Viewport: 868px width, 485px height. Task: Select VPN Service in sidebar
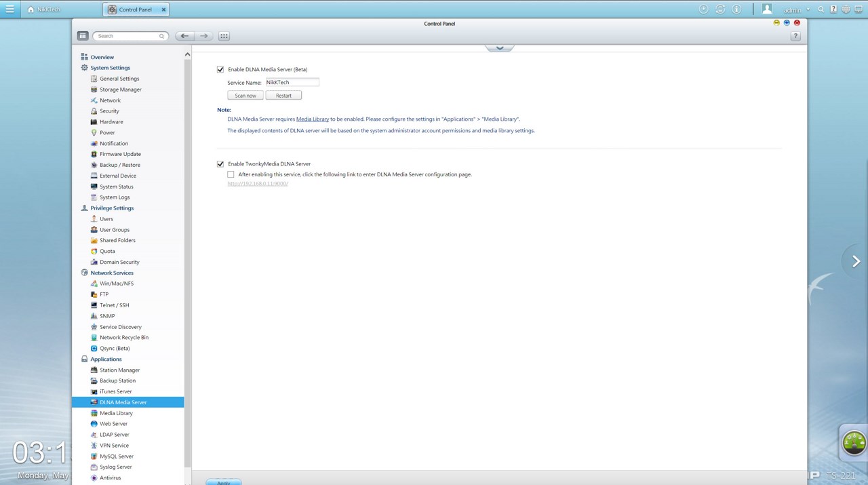click(114, 446)
